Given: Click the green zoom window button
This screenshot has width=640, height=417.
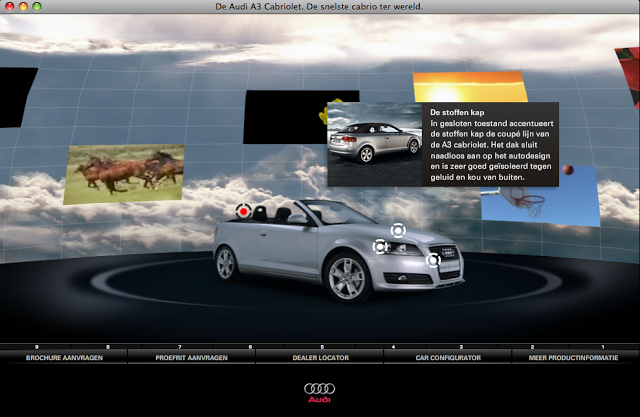Looking at the screenshot, I should [x=37, y=6].
